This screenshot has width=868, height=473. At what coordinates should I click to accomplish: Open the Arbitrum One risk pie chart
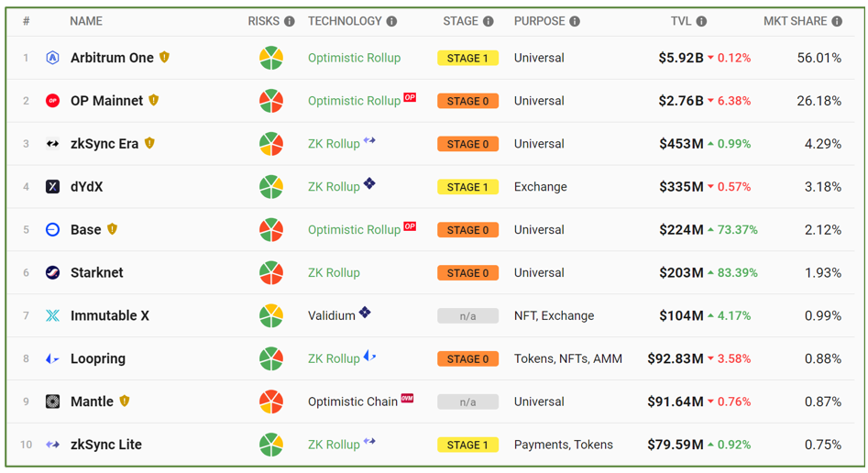(x=271, y=58)
